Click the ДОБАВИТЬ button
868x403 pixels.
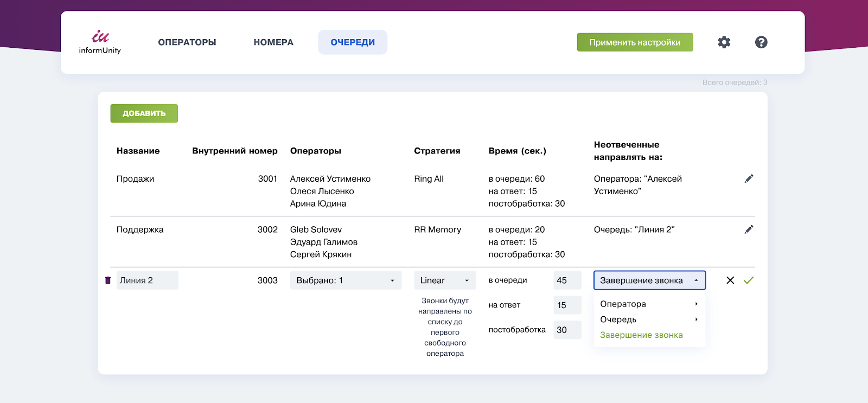pyautogui.click(x=144, y=113)
